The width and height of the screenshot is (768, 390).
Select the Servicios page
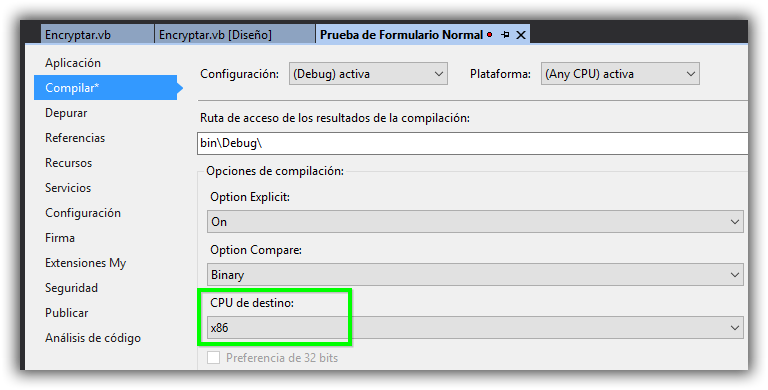pos(68,188)
